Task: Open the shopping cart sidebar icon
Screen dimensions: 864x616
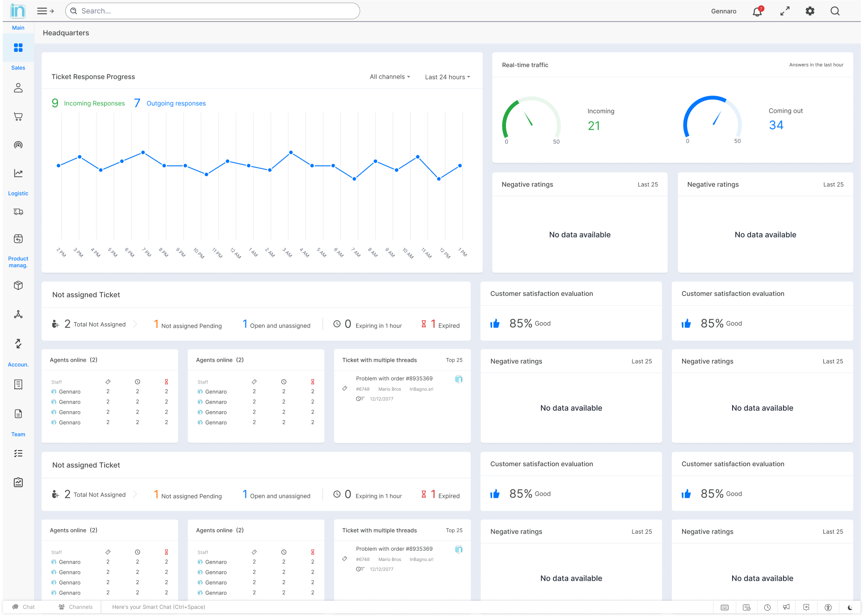Action: (18, 117)
